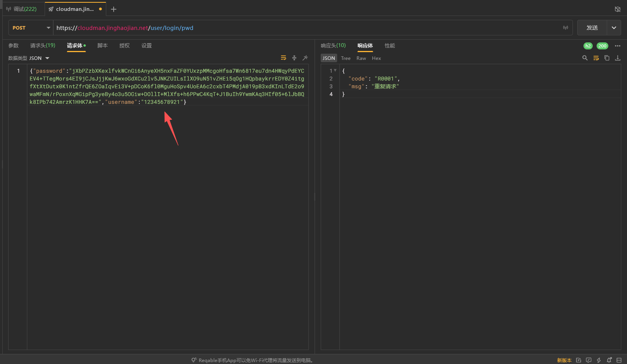Switch to the Raw response view tab
This screenshot has height=364, width=627.
pos(361,58)
